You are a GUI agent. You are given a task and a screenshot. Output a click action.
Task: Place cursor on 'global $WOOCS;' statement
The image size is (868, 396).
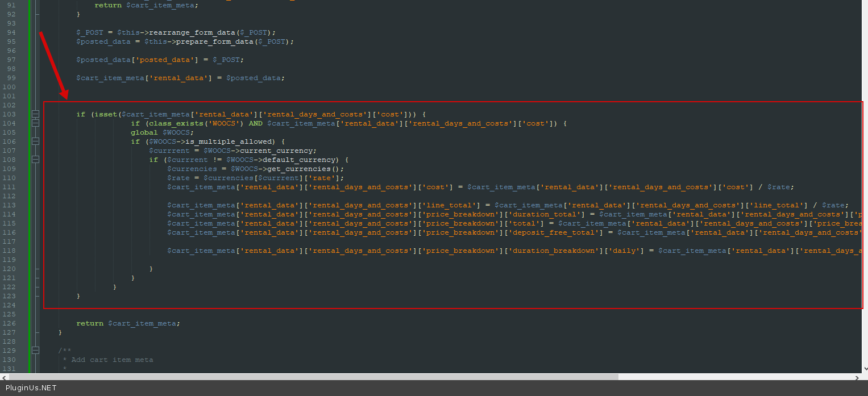click(162, 132)
